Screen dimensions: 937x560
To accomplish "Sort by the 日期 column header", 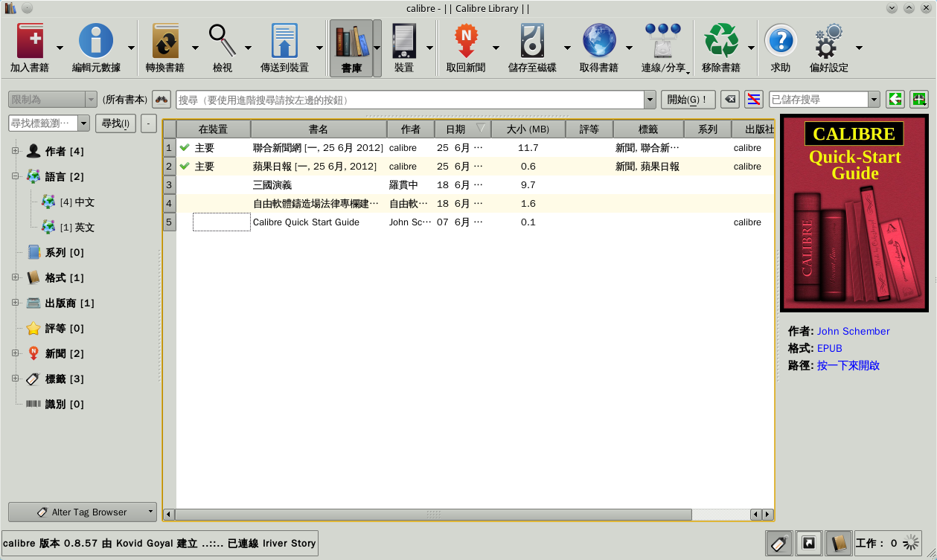I will [x=463, y=129].
